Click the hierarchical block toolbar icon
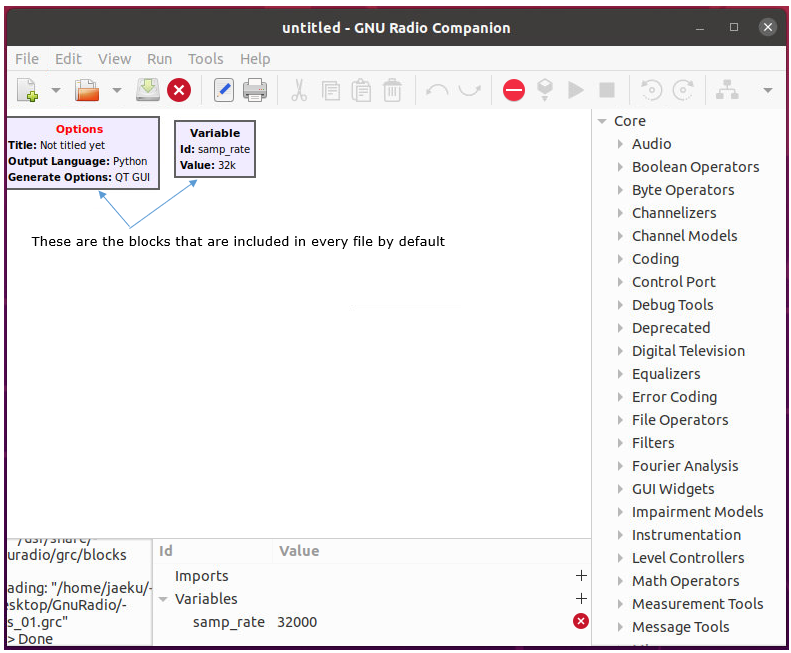This screenshot has height=653, width=791. (727, 90)
